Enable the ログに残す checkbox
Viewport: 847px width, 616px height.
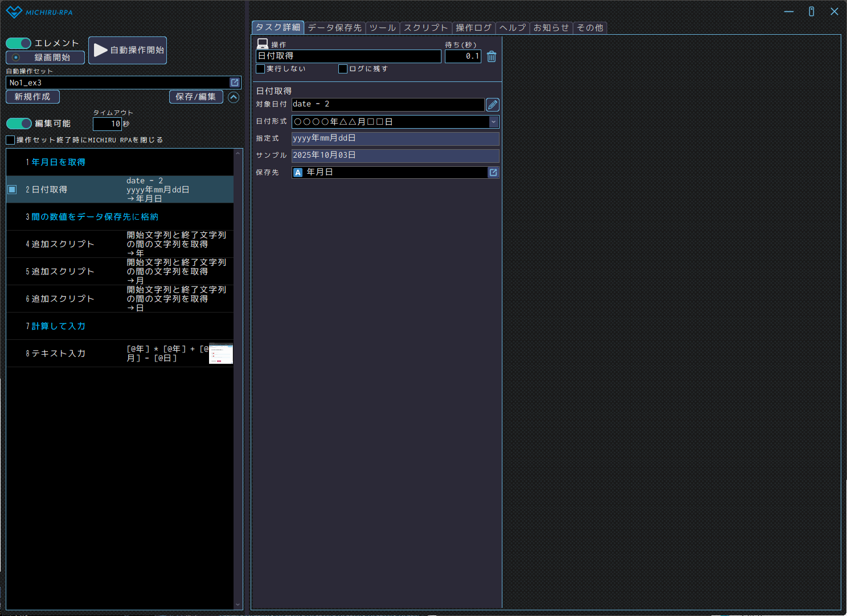tap(343, 69)
